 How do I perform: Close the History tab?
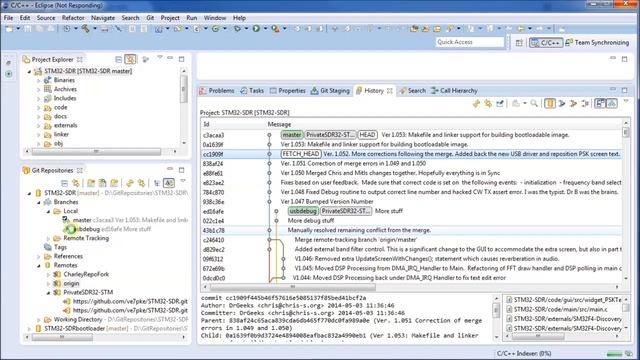tap(390, 91)
